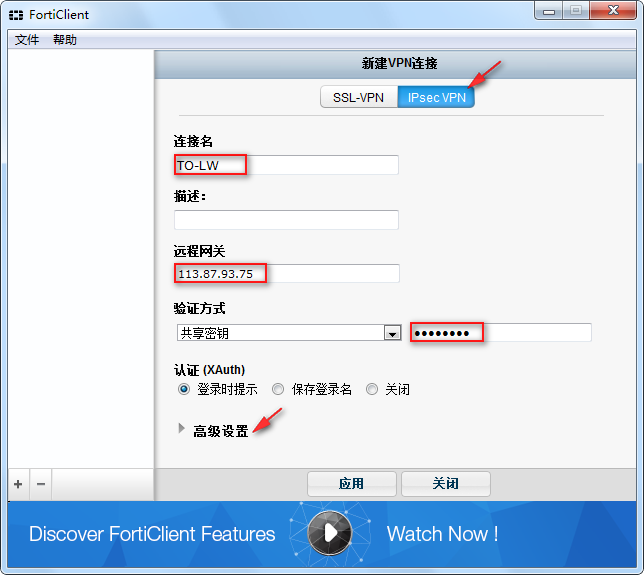Expand the 高级设置 section

coord(214,430)
